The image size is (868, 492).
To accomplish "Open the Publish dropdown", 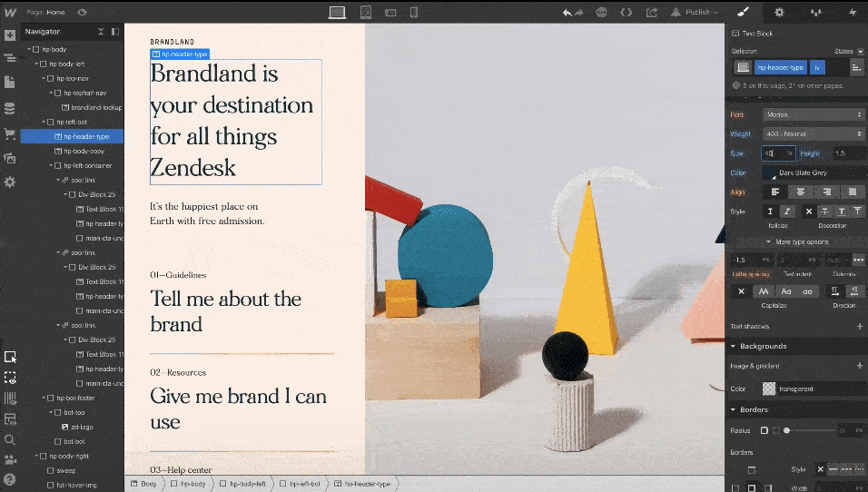I will click(695, 12).
